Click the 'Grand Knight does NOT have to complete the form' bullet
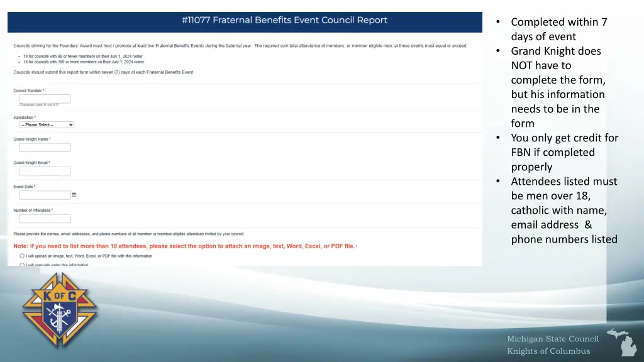This screenshot has height=362, width=644. tap(558, 87)
